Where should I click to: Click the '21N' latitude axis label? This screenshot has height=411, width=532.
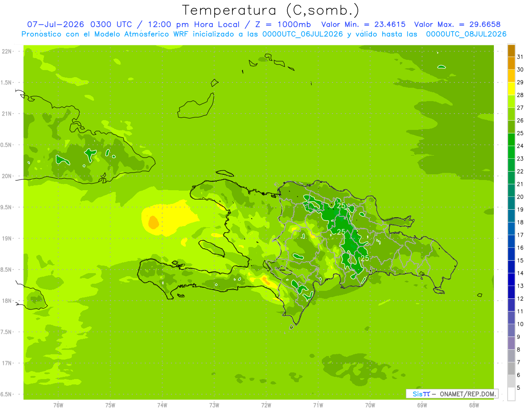(x=7, y=114)
